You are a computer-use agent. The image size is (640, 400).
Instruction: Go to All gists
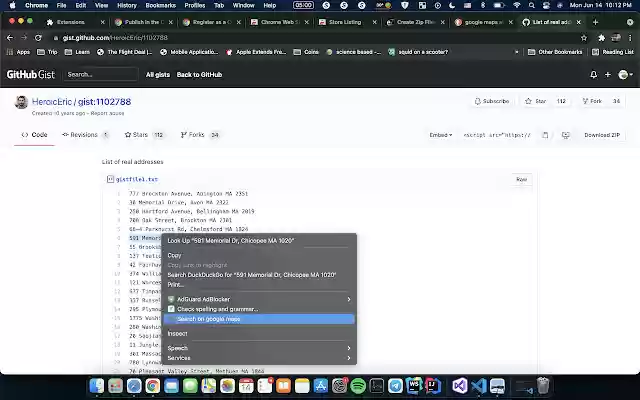(158, 75)
